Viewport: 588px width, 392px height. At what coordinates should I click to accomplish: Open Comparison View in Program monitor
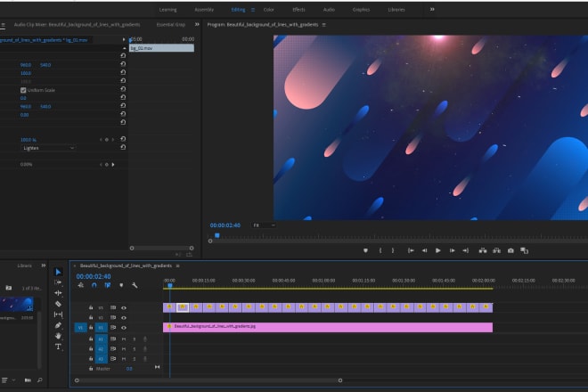click(x=524, y=250)
